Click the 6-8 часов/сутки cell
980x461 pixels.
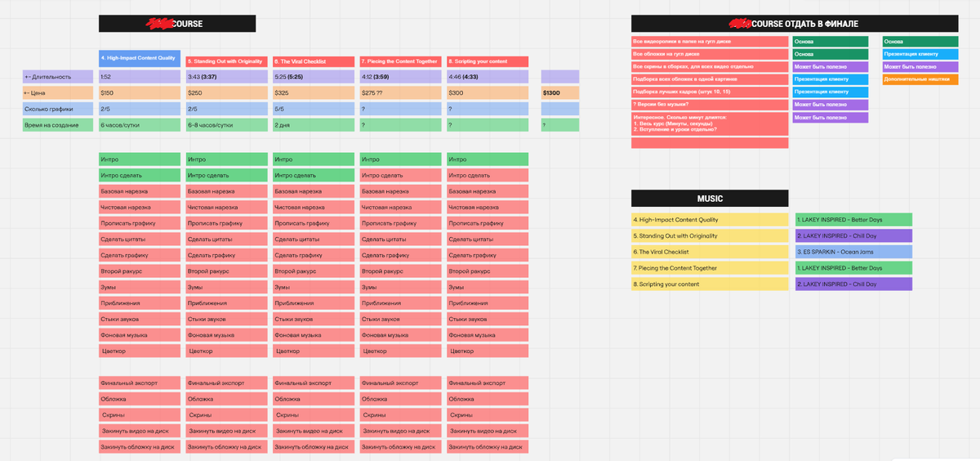pos(227,125)
